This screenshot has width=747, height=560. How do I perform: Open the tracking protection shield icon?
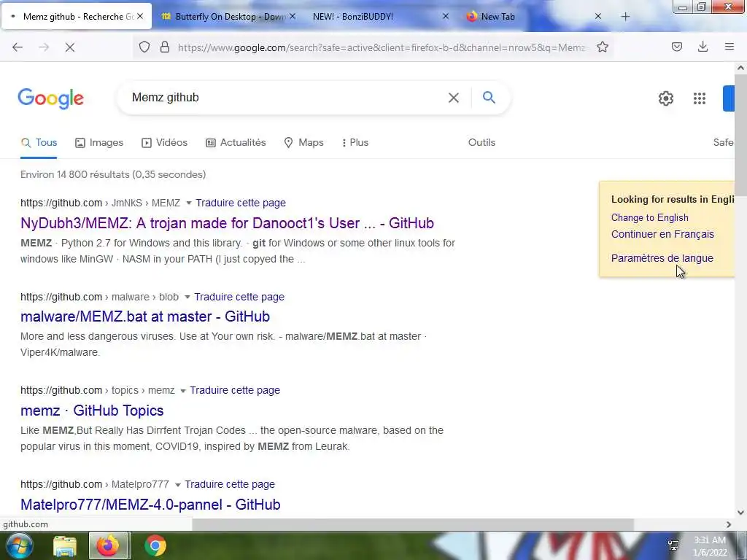[x=144, y=47]
